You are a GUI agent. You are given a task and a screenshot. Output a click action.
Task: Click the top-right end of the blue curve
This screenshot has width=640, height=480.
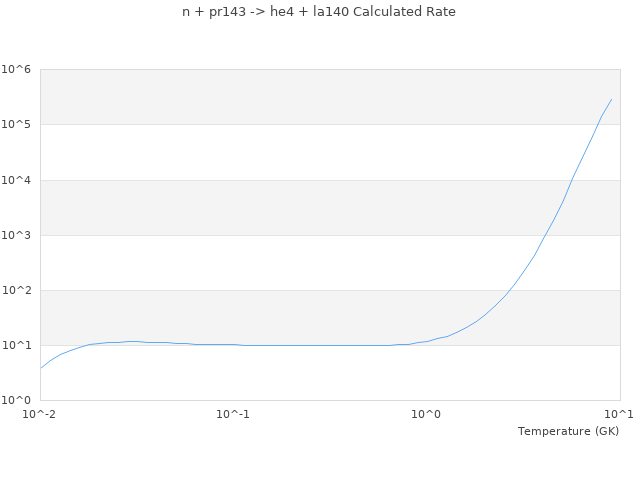611,99
